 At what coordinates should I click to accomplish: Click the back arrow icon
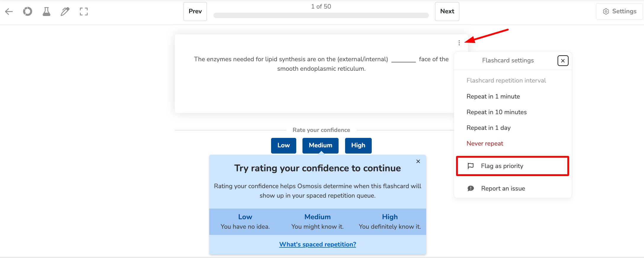(x=9, y=12)
